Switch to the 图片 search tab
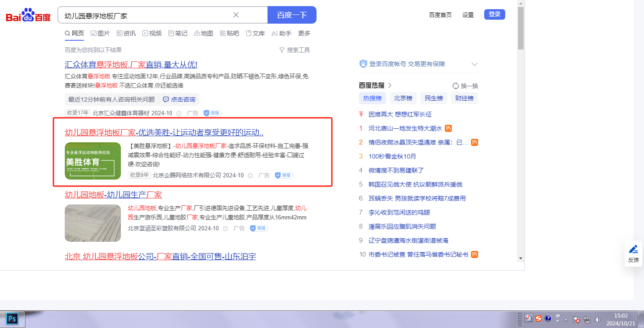The height and width of the screenshot is (328, 644). [x=100, y=33]
